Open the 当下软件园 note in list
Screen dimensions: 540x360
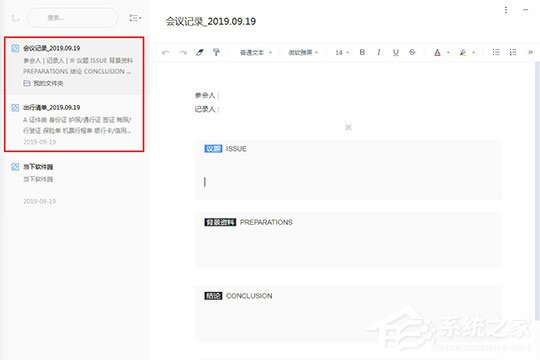(74, 183)
